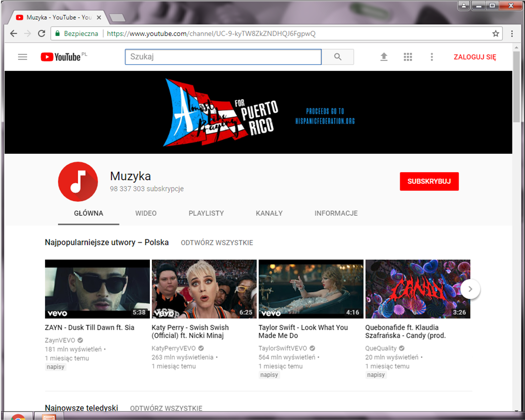Click ODTWÓRZ WSZYSTKIE for Najnowsze teledyski
The width and height of the screenshot is (525, 420).
pyautogui.click(x=166, y=409)
